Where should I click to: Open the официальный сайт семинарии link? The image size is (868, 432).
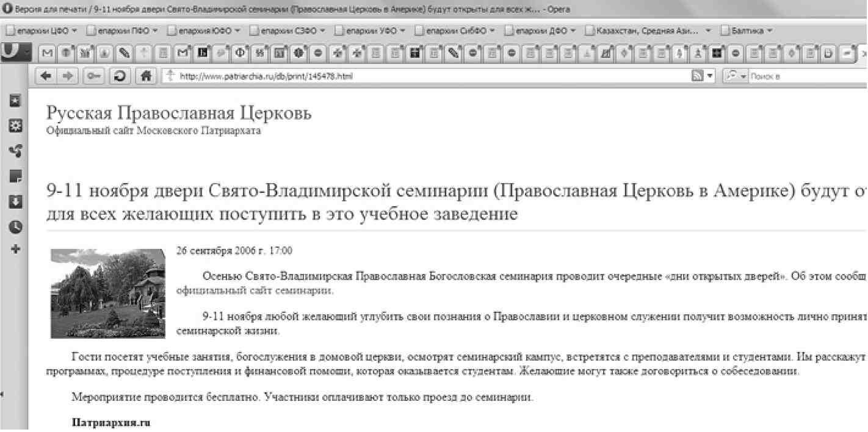(x=255, y=290)
